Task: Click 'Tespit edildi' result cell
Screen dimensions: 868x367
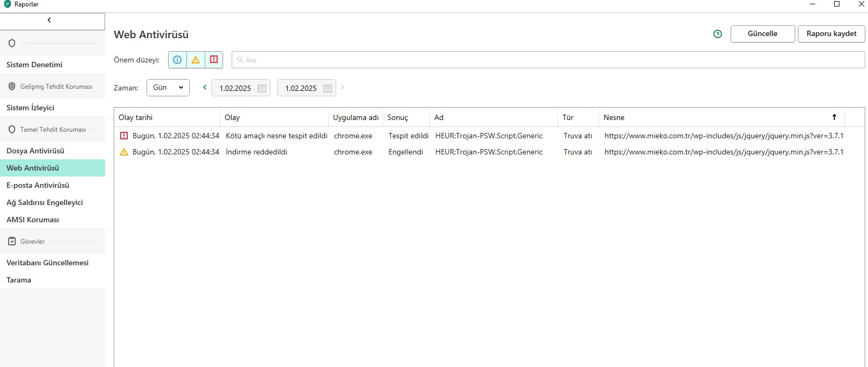Action: pos(408,136)
